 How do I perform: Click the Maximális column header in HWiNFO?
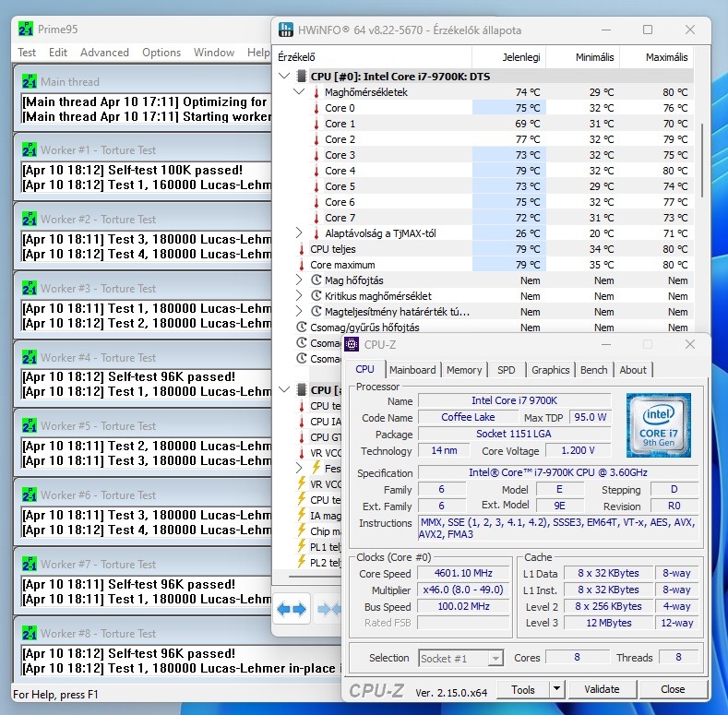(x=657, y=57)
